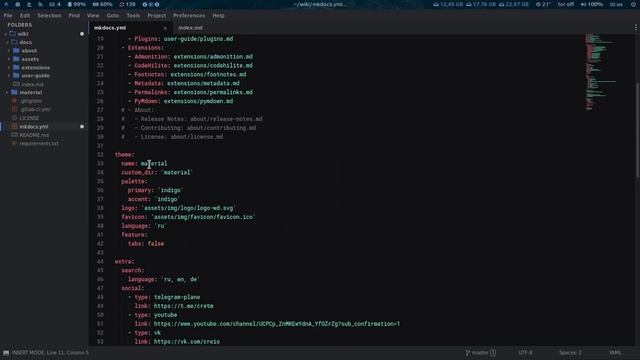Click the wiki folder icon

(x=13, y=34)
